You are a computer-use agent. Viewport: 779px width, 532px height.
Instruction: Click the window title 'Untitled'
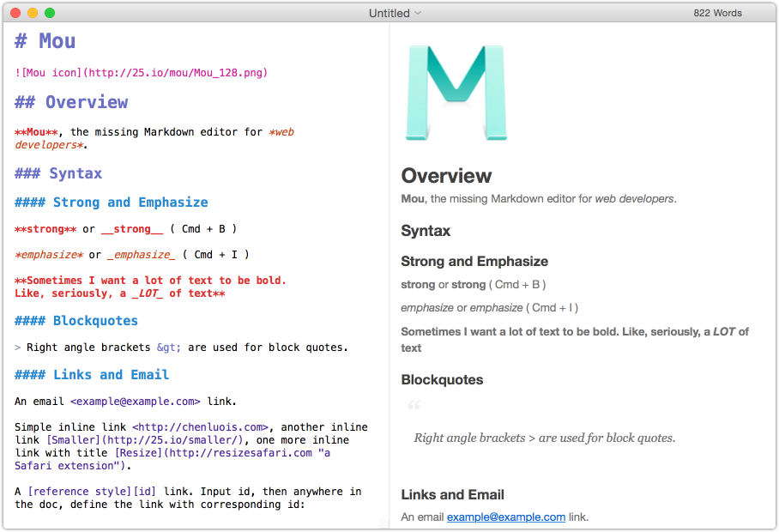click(x=389, y=13)
